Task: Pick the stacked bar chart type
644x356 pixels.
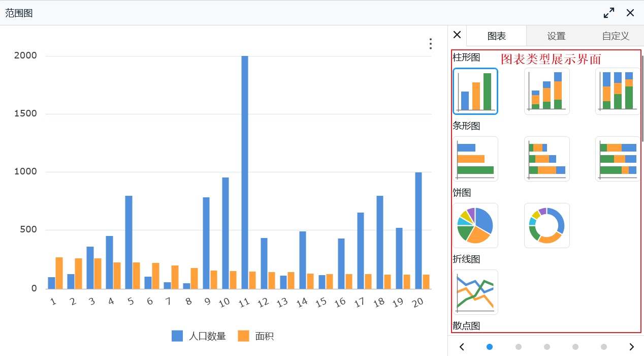Action: tap(547, 159)
